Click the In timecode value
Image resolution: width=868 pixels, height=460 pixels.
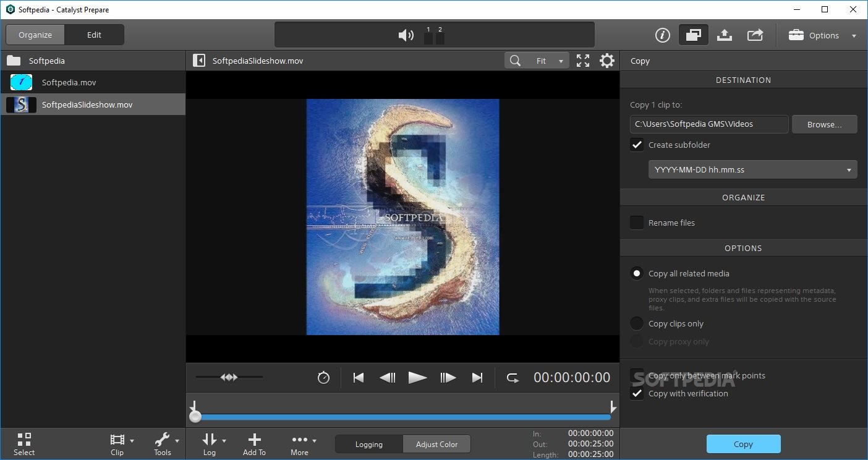click(590, 433)
